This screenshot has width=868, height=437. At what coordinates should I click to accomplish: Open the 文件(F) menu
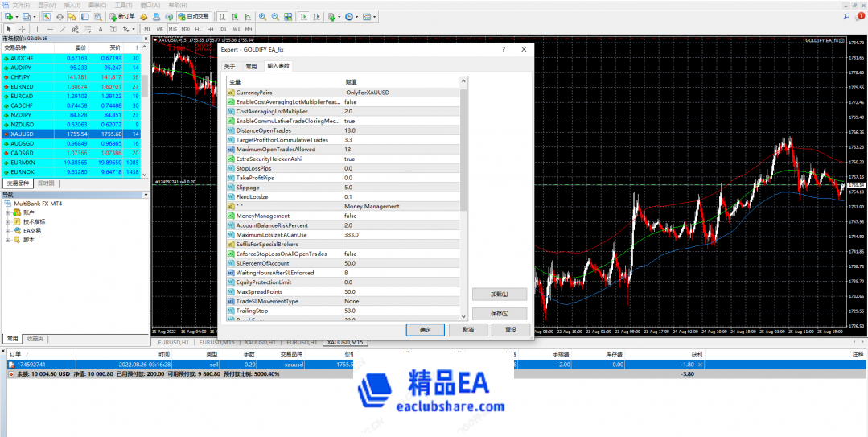(21, 5)
